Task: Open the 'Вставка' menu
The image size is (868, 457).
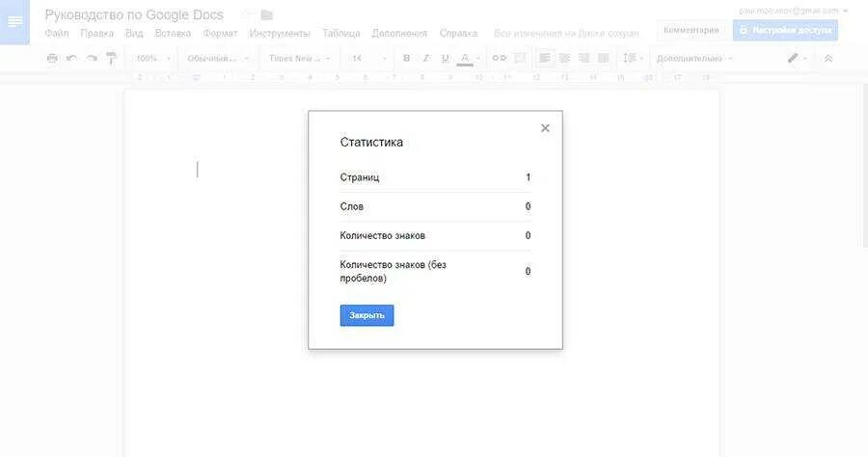Action: [x=173, y=33]
